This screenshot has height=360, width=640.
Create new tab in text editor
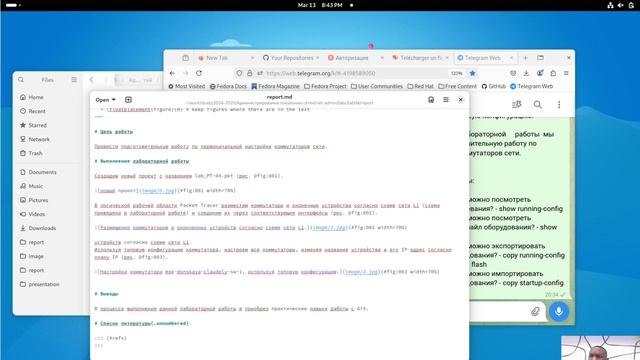tap(128, 100)
